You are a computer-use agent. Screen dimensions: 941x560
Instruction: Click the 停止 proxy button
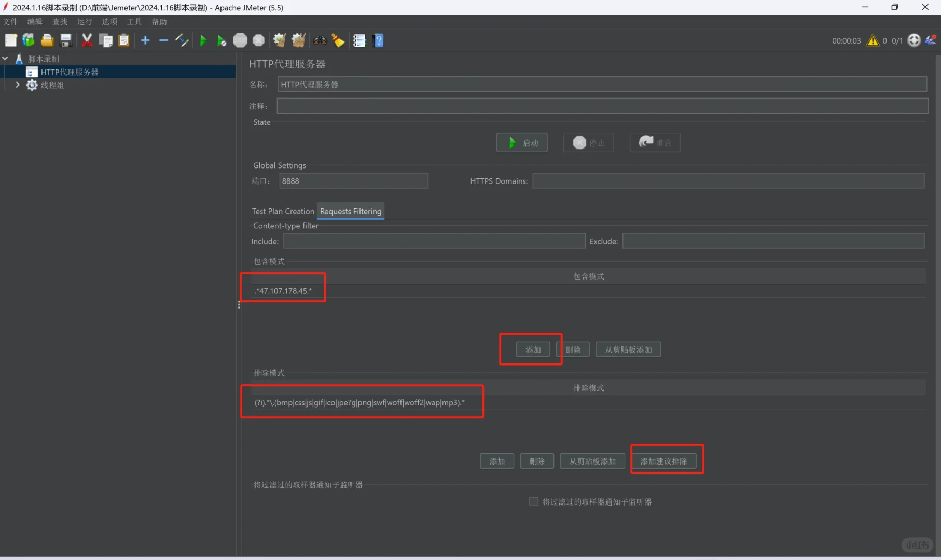[x=588, y=143]
